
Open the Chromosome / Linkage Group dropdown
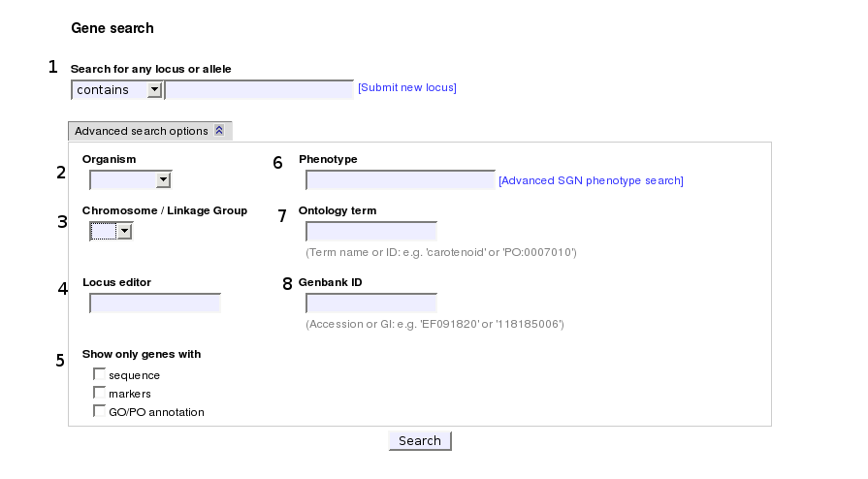click(x=110, y=231)
